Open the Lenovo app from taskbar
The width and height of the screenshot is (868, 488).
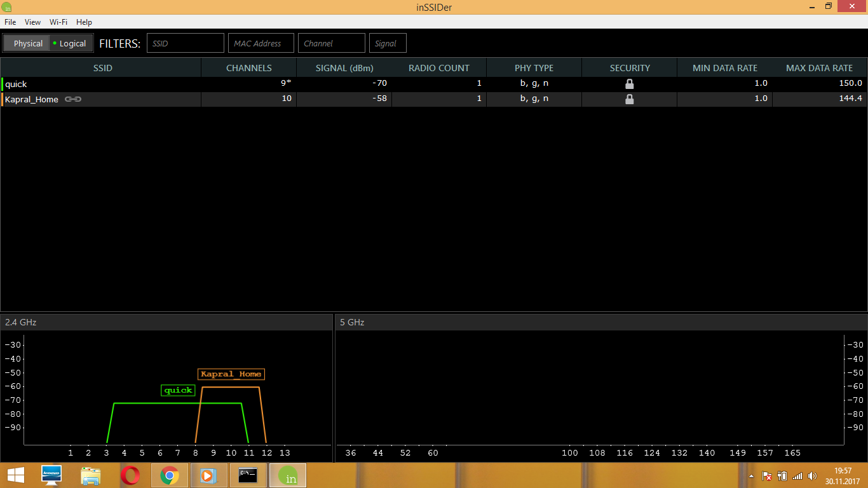point(51,475)
